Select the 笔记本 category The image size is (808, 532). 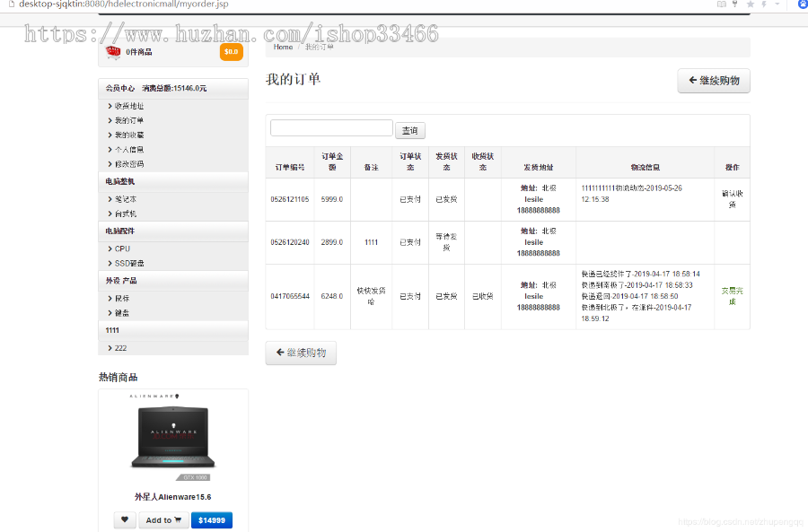125,199
